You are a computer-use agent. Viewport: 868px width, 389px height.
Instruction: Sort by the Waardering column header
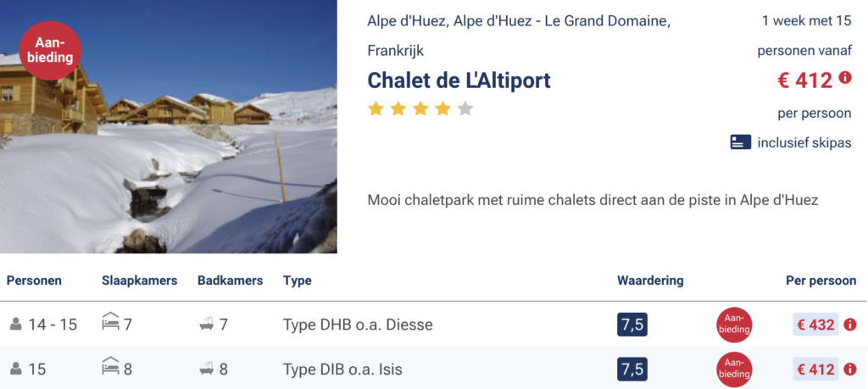649,281
